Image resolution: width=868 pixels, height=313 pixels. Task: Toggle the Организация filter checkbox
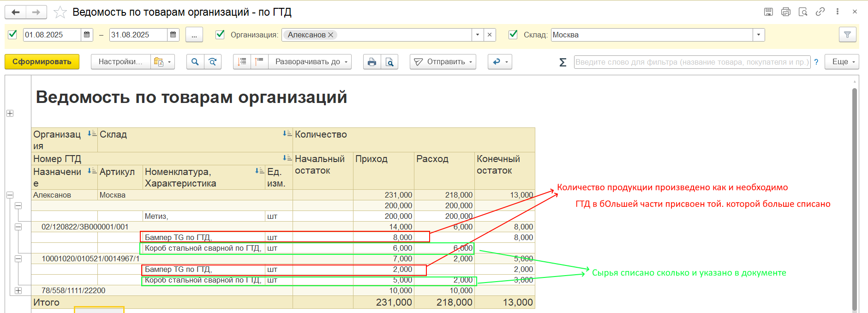click(220, 35)
